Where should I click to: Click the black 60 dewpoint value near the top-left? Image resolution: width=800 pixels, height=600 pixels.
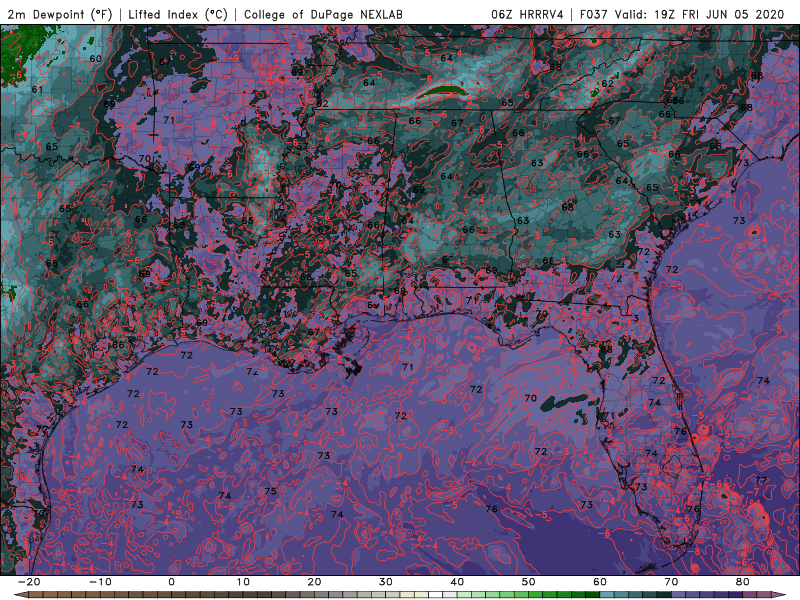95,59
